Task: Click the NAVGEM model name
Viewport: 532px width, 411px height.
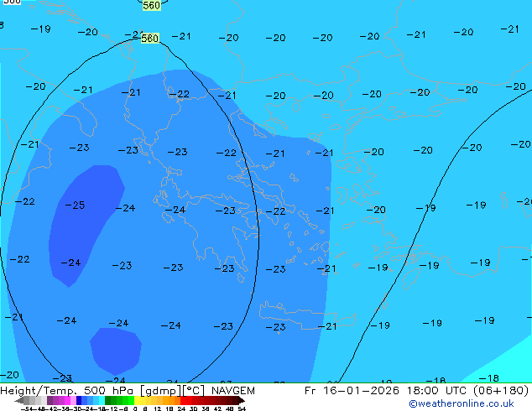Action: click(x=232, y=391)
